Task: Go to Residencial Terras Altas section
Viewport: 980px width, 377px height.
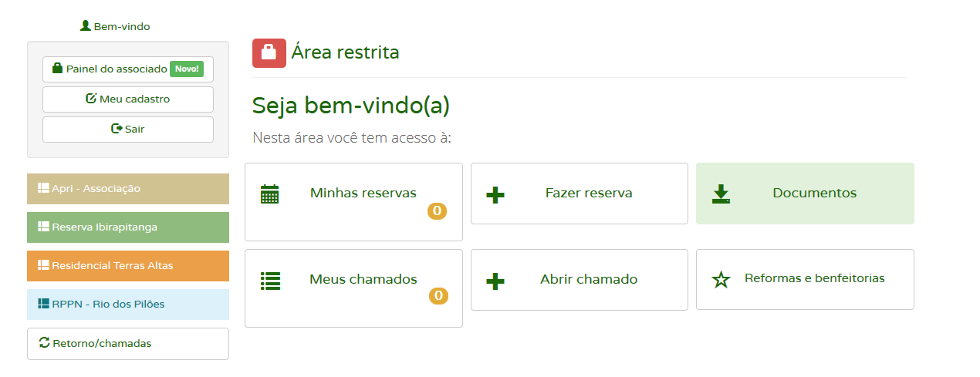Action: click(128, 266)
